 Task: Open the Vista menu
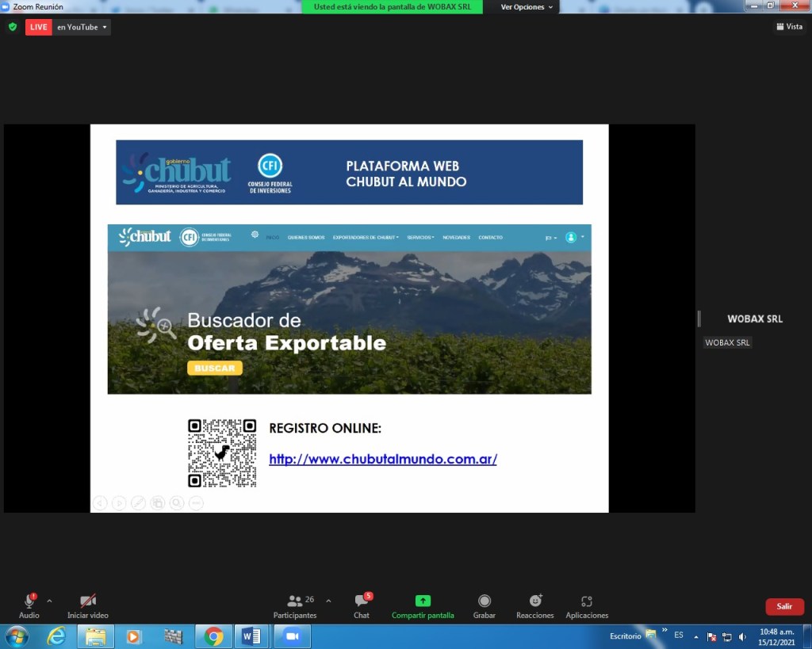[x=789, y=26]
